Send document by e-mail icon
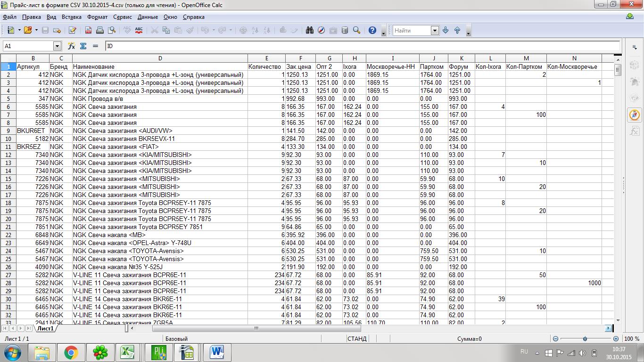This screenshot has height=362, width=644. coord(57,30)
